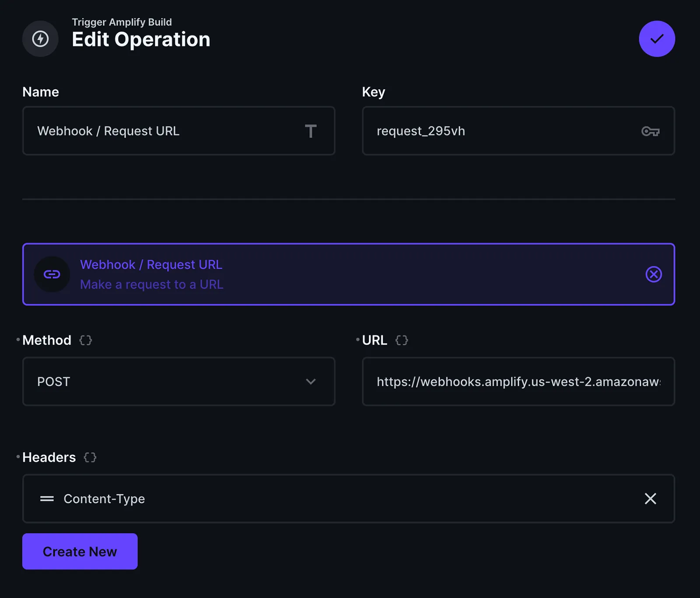Image resolution: width=700 pixels, height=598 pixels.
Task: Click the key icon in the Key field
Action: 651,131
